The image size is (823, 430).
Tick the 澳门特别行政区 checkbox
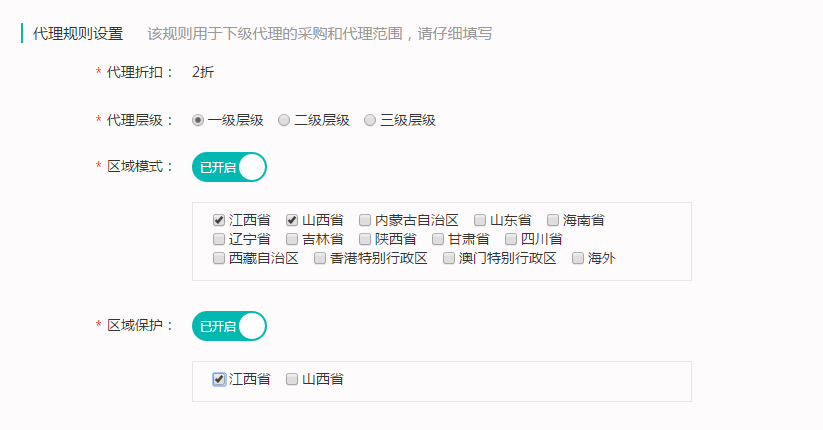coord(449,258)
